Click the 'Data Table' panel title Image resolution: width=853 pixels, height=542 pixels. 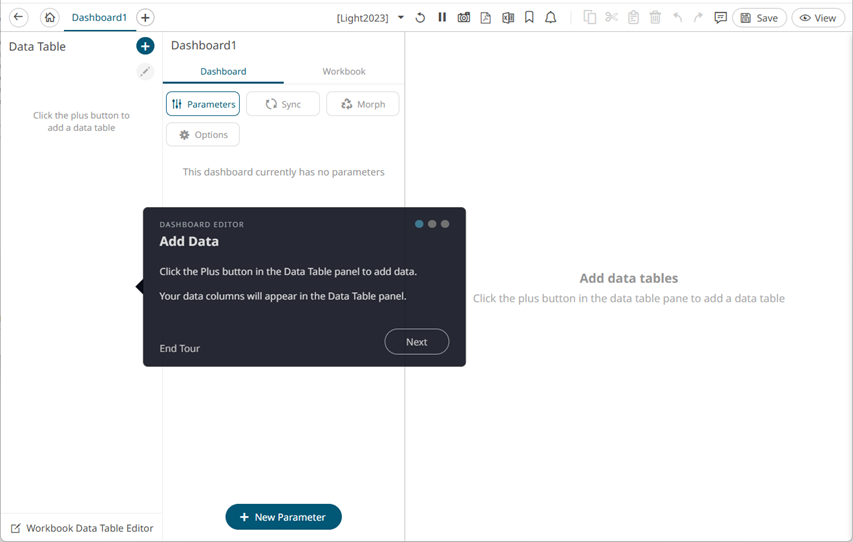point(37,46)
